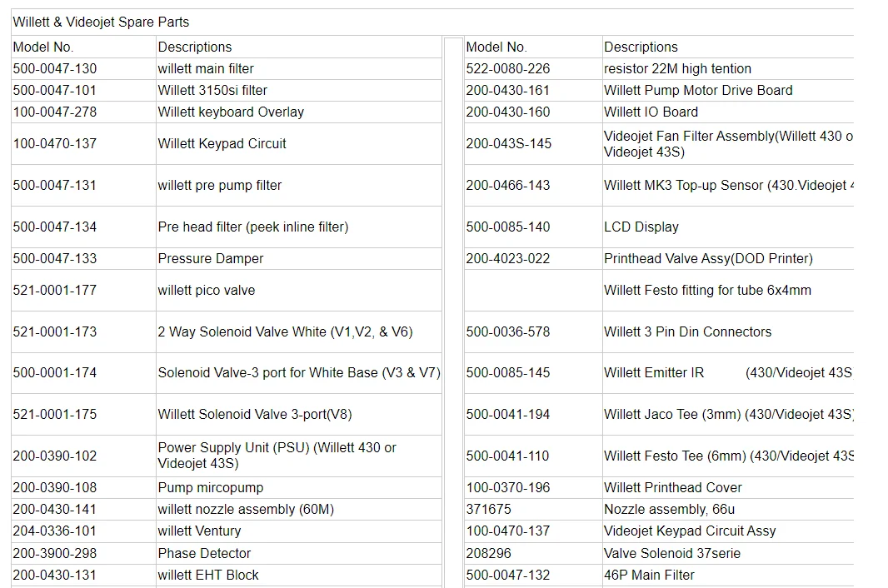The image size is (888, 588).
Task: Click 'Pre head filter (peek inline filter)' cell
Action: click(299, 227)
